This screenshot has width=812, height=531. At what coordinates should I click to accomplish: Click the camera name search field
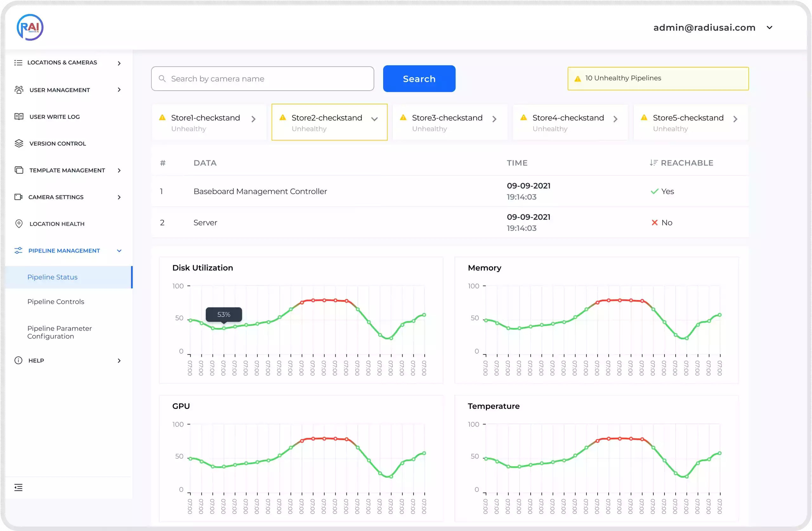pos(263,79)
